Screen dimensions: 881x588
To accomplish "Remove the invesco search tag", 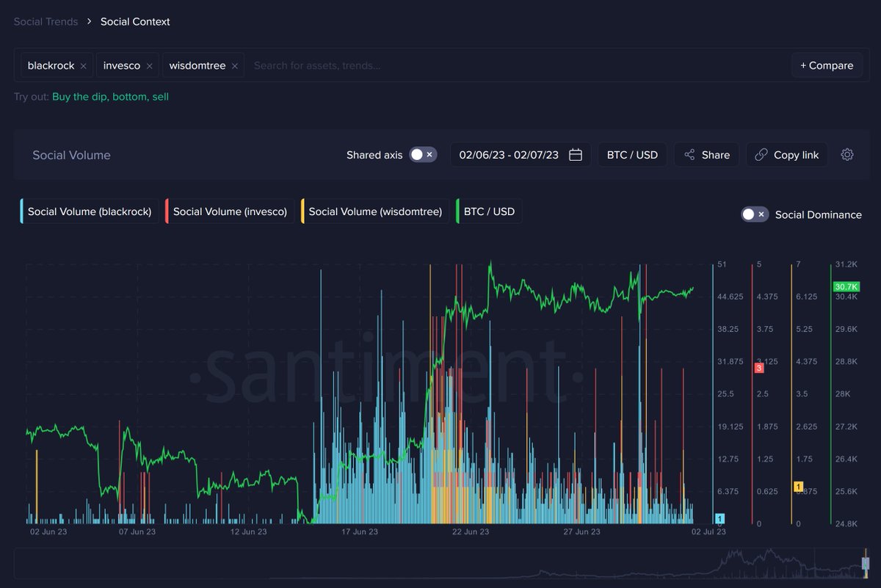I will point(149,66).
